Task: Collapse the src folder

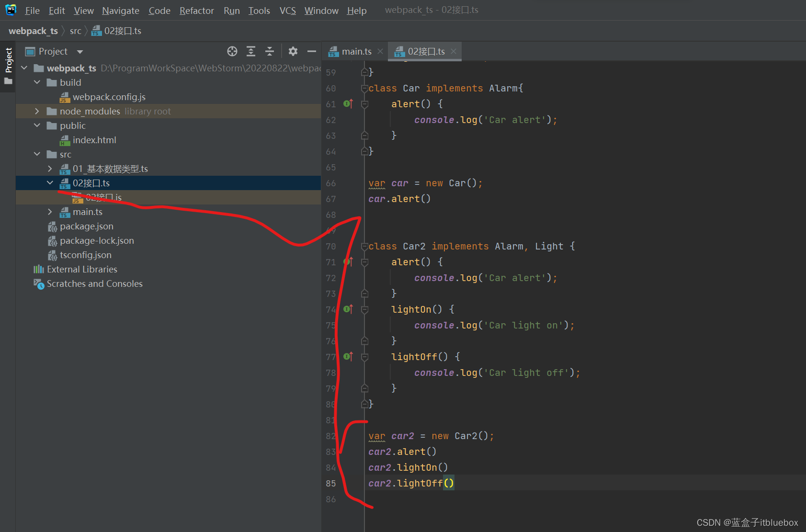Action: coord(37,154)
